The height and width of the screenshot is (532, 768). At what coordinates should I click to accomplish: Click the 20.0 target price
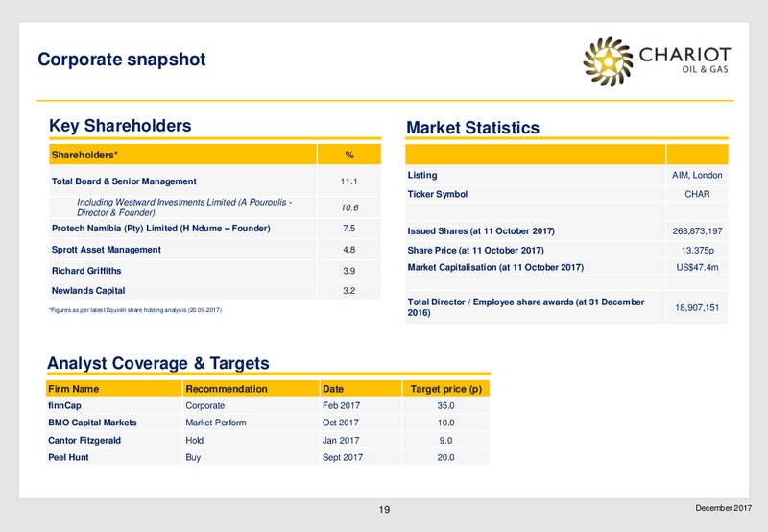[x=445, y=457]
